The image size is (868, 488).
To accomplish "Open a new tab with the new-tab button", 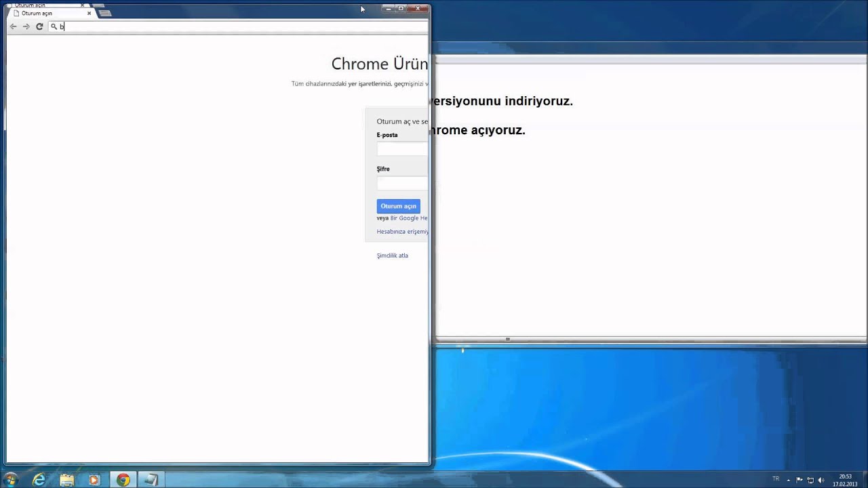I will point(104,13).
